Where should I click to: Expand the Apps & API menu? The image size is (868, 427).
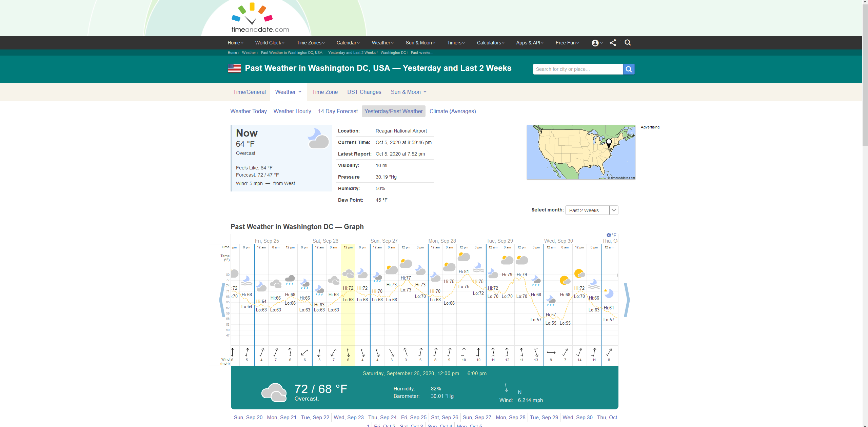coord(530,43)
